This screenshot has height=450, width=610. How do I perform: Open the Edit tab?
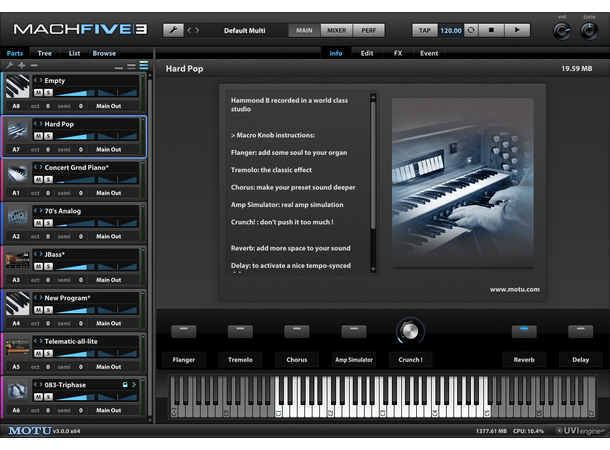point(367,53)
